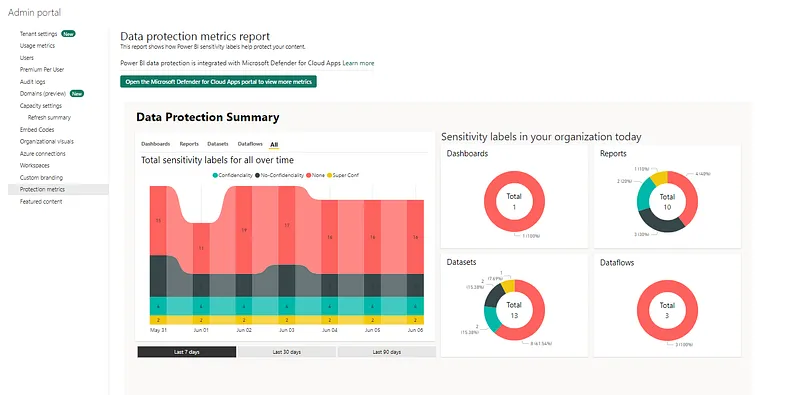Image resolution: width=800 pixels, height=395 pixels.
Task: Click New badge next to Domains (preview)
Action: (77, 93)
